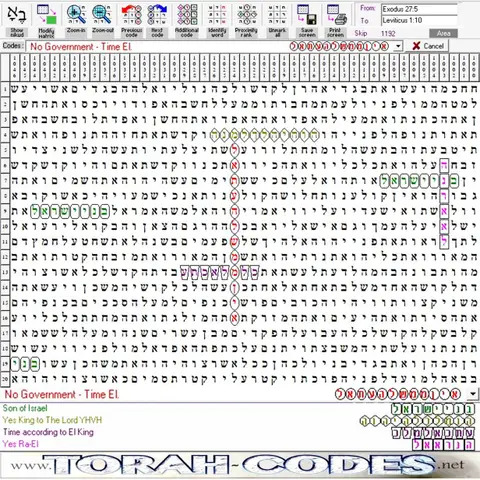Expand the dropdown arrow beside the lower code list
Screen dimensions: 480x480
click(x=473, y=394)
